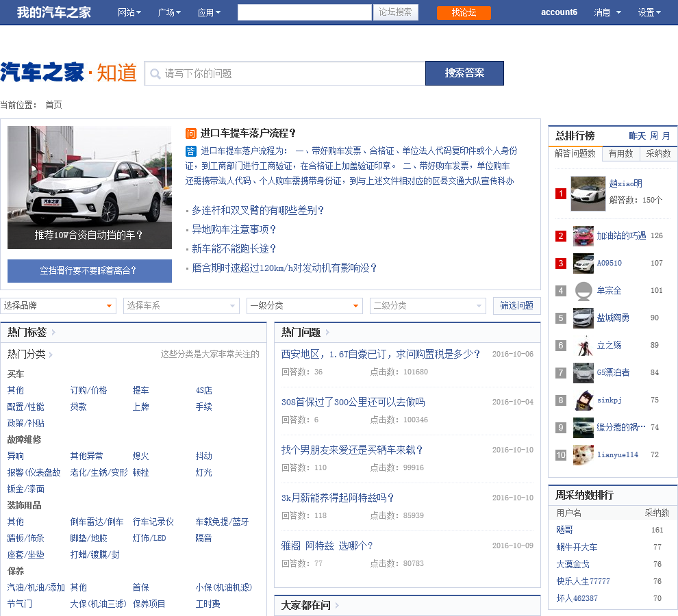Screen dimensions: 678x616
Task: Click the blue 答 answer icon
Action: (x=190, y=151)
